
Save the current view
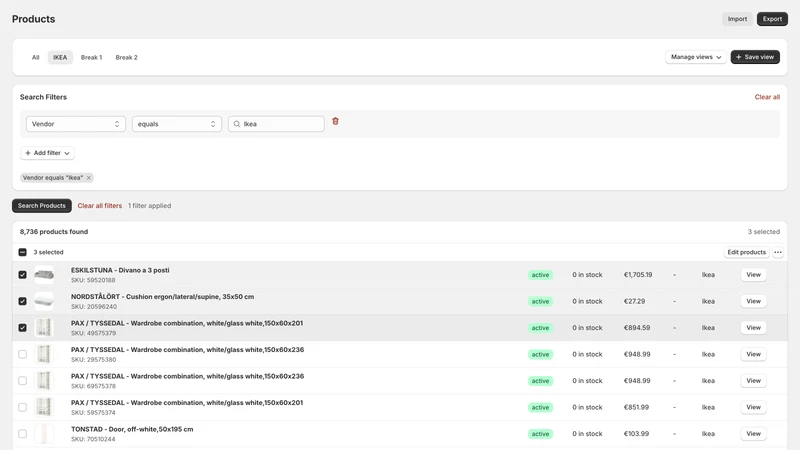coord(755,57)
